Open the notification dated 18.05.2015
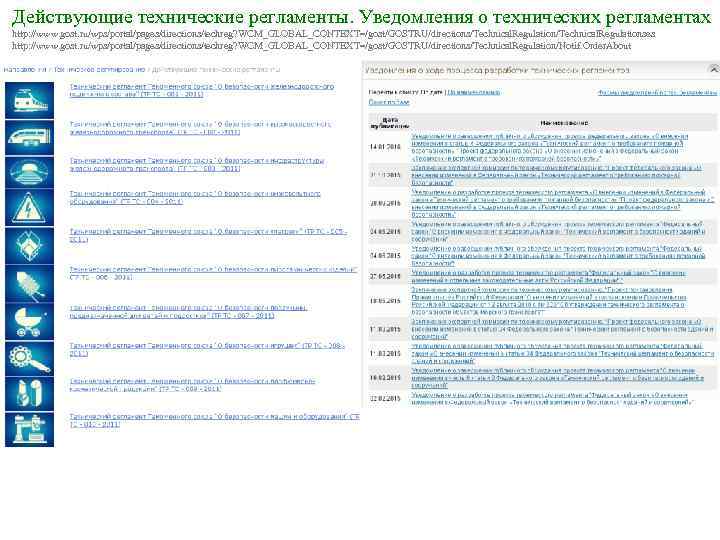 (549, 301)
